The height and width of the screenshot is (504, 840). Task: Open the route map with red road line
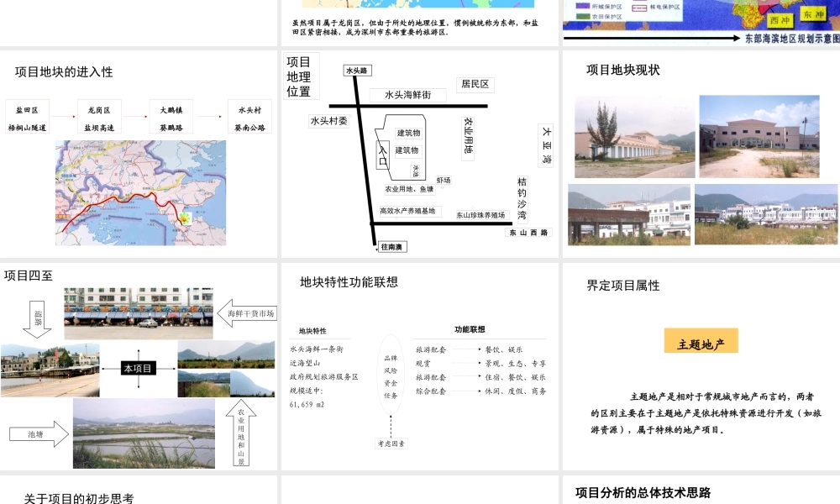[140, 193]
